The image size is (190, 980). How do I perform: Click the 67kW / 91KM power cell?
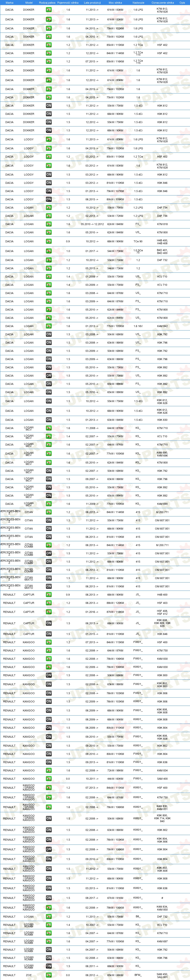point(115,898)
